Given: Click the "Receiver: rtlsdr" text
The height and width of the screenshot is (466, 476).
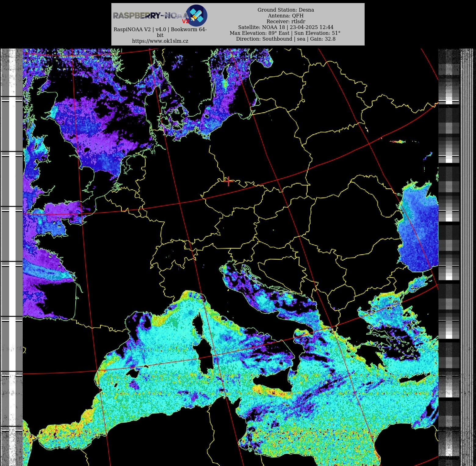Looking at the screenshot, I should pos(286,21).
